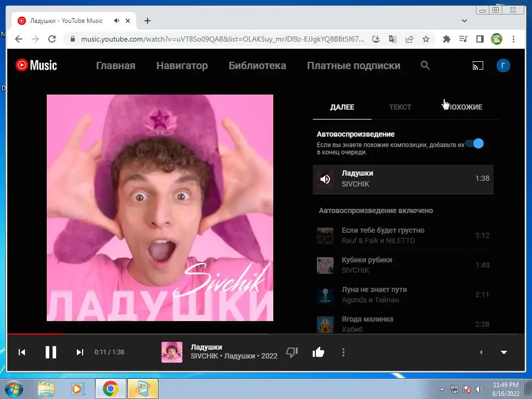Open the three-dot song actions menu
Viewport: 532px width, 399px height.
click(x=343, y=352)
